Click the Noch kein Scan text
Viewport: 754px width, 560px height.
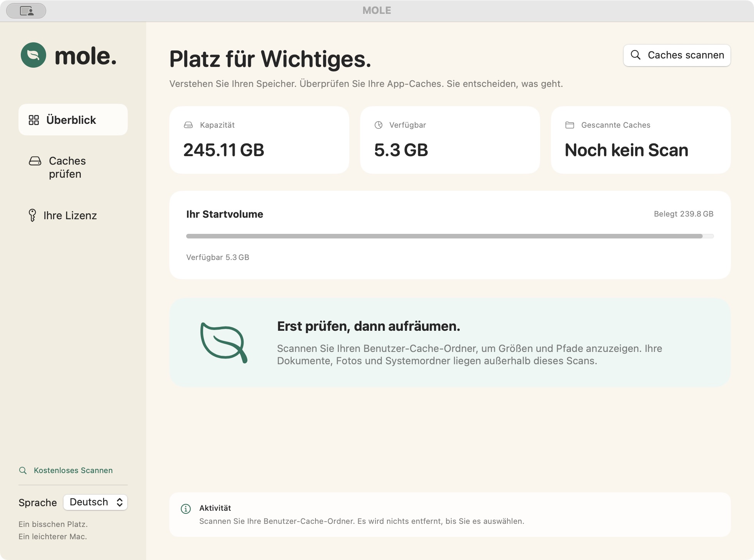[x=626, y=150]
